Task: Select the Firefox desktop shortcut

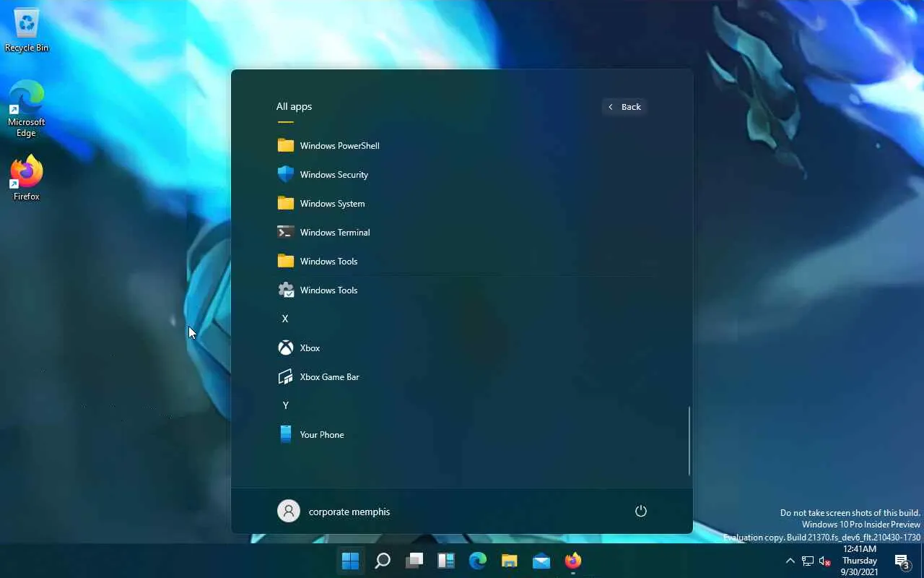Action: pos(27,178)
